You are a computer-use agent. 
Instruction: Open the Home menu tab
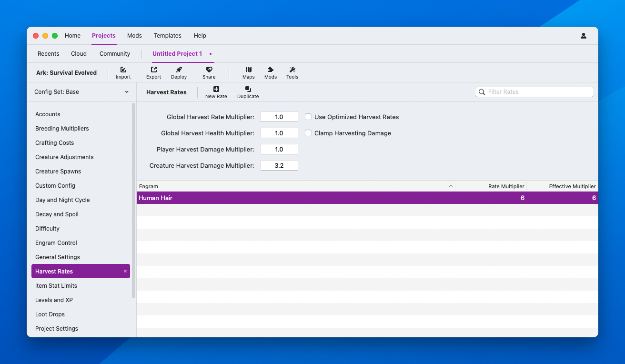(x=72, y=36)
